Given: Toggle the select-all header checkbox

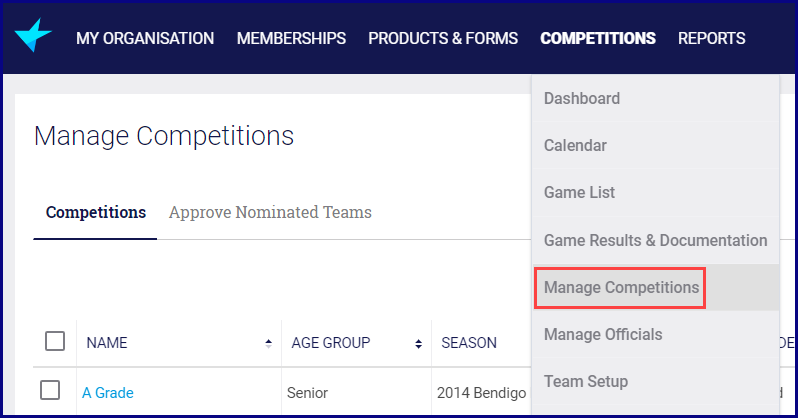Looking at the screenshot, I should coord(55,342).
